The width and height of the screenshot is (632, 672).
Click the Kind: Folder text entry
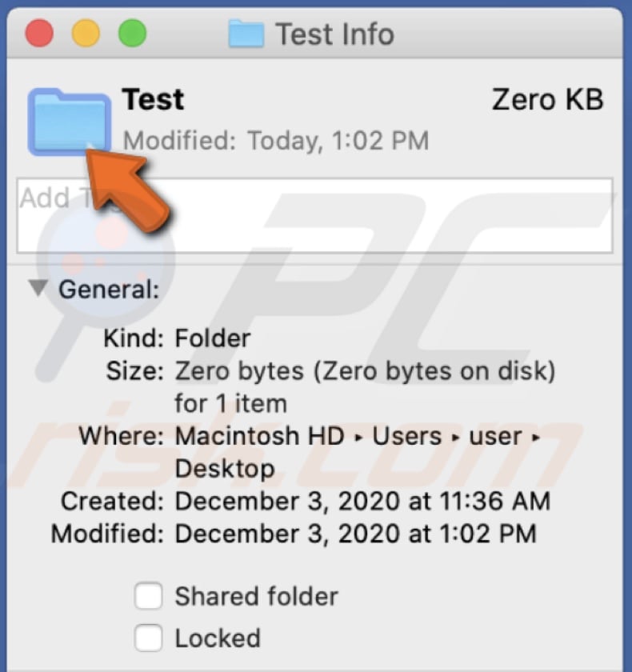click(x=176, y=338)
